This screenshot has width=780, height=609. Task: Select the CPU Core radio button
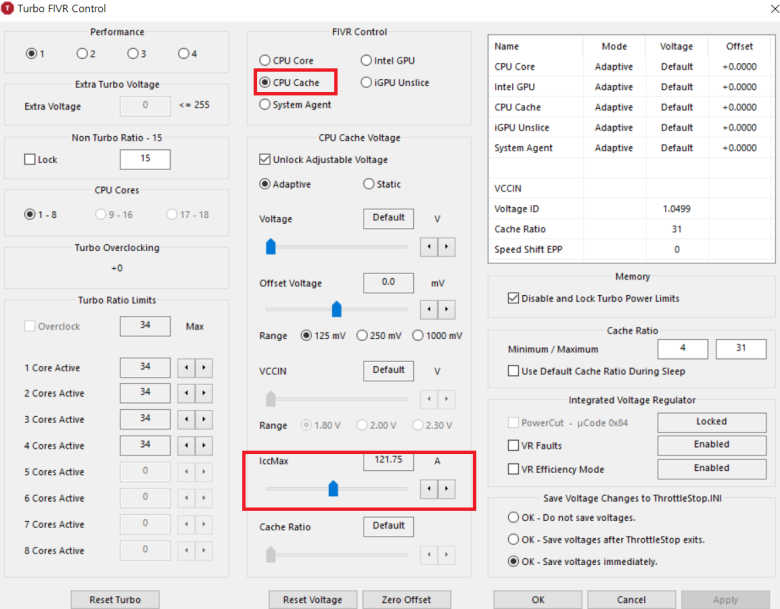pyautogui.click(x=265, y=61)
